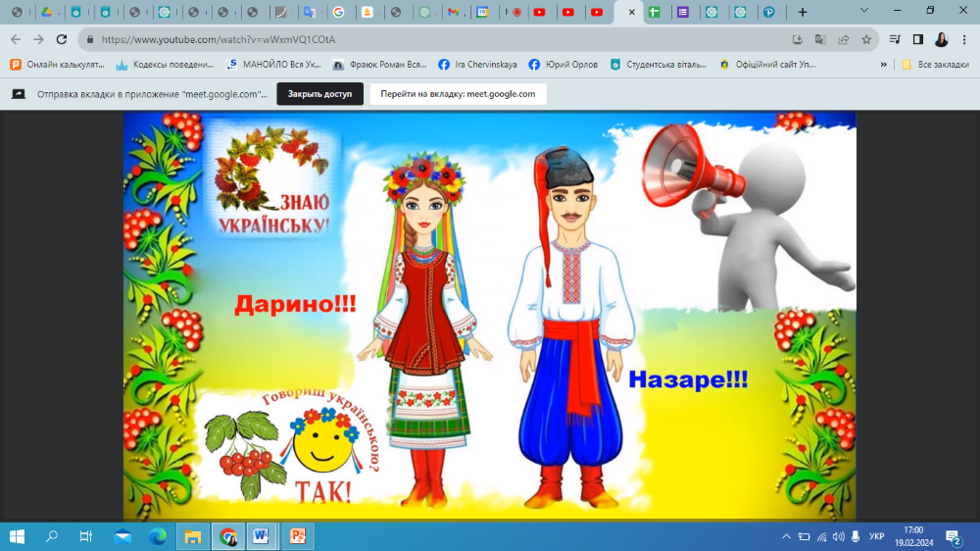Open the new tab plus button

click(803, 13)
